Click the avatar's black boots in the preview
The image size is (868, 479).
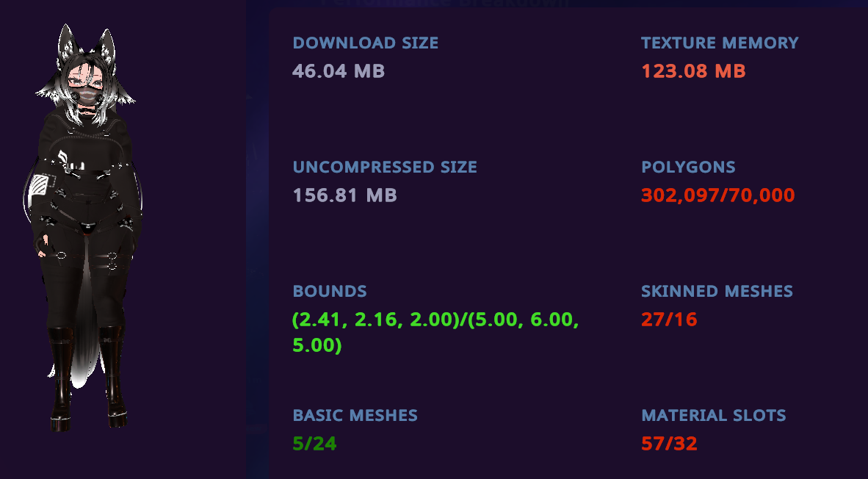pyautogui.click(x=88, y=378)
